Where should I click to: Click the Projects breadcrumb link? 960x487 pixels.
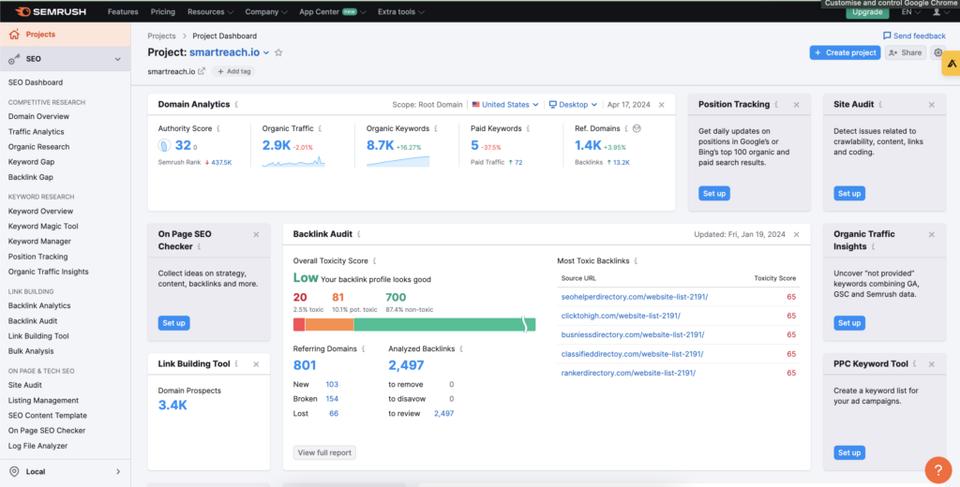[162, 36]
